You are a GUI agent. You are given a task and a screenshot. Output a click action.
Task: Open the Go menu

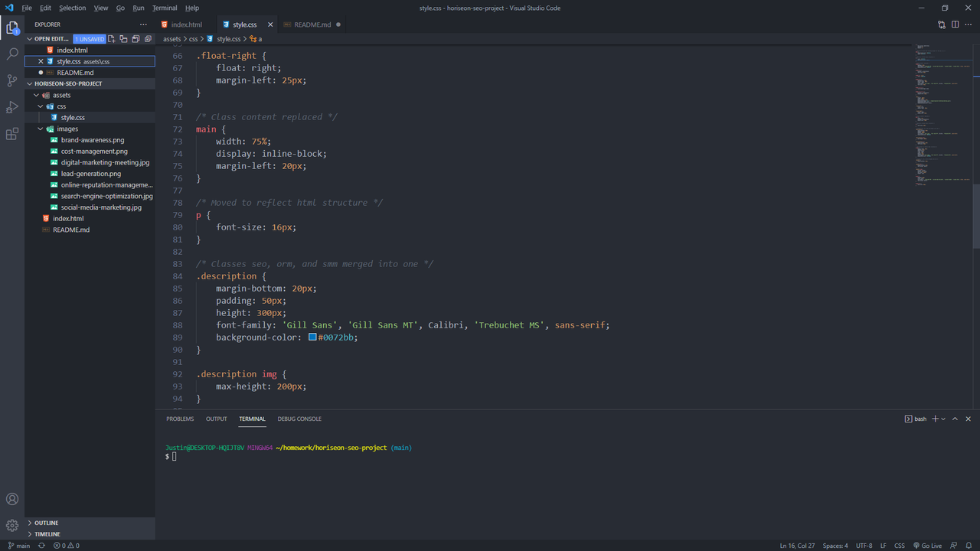[120, 8]
